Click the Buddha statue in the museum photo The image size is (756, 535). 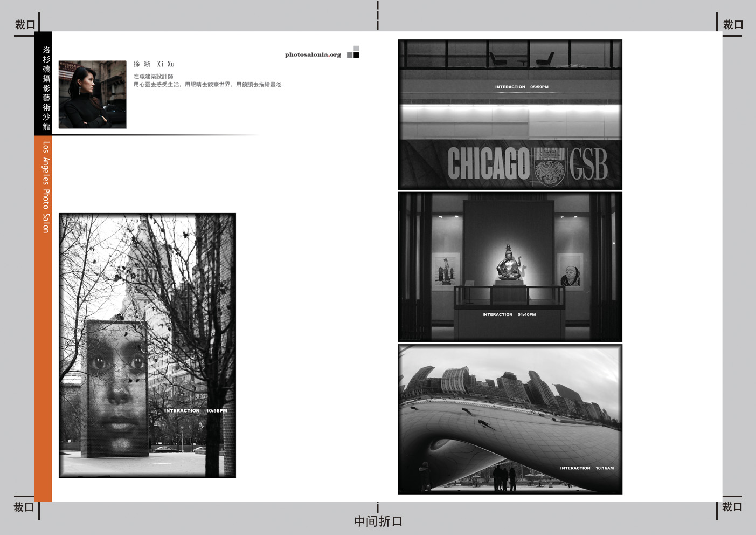[x=509, y=263]
